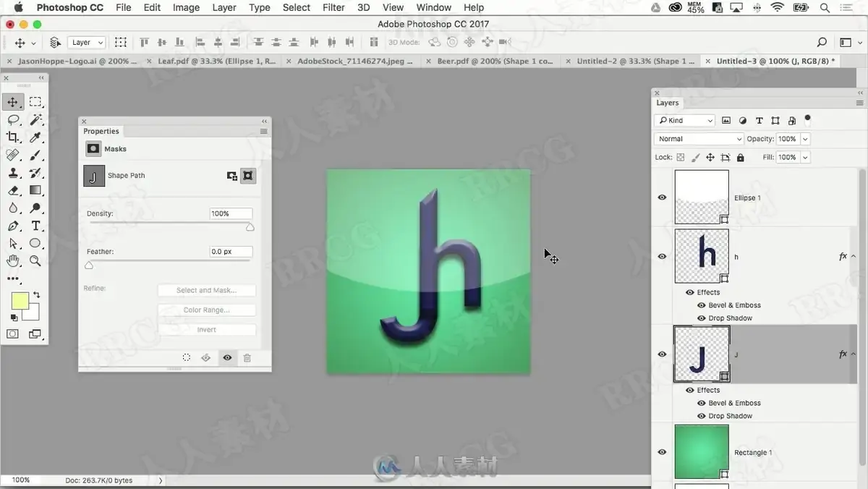Select the Crop tool
868x489 pixels.
[13, 137]
